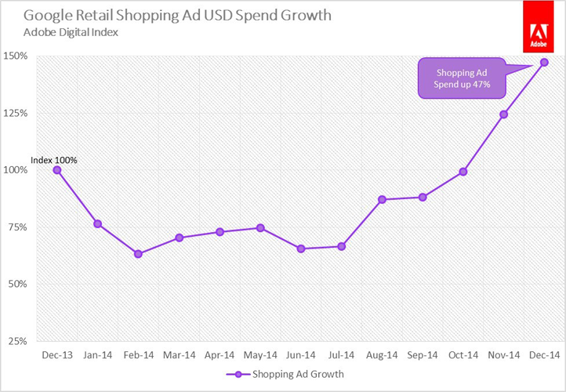Screen dimensions: 566x392
Task: Select the 'Shopping Ad Growth' legend label
Action: [x=294, y=374]
